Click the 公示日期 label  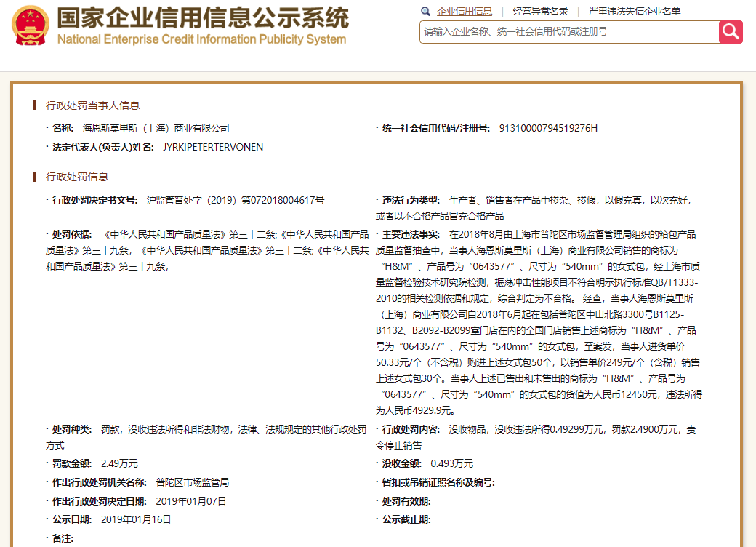72,519
